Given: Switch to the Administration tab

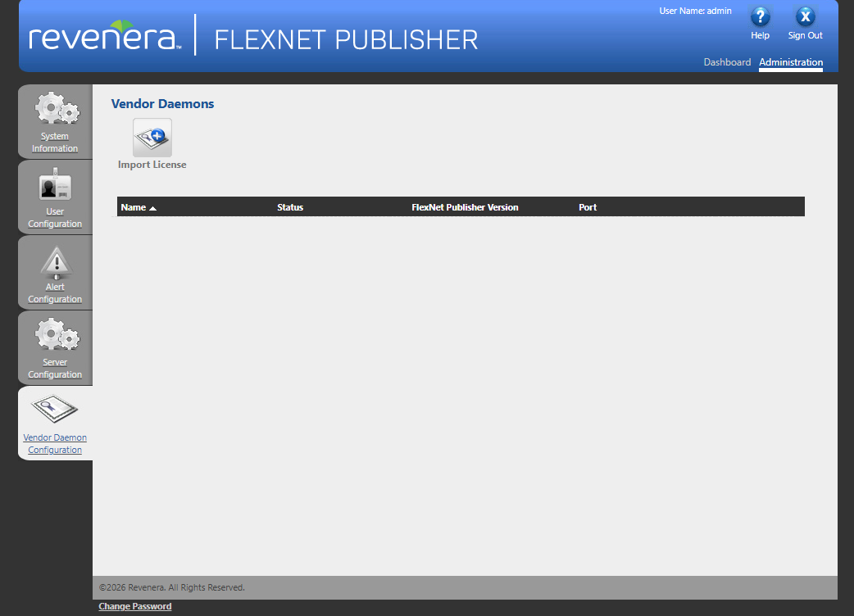Looking at the screenshot, I should [x=791, y=62].
